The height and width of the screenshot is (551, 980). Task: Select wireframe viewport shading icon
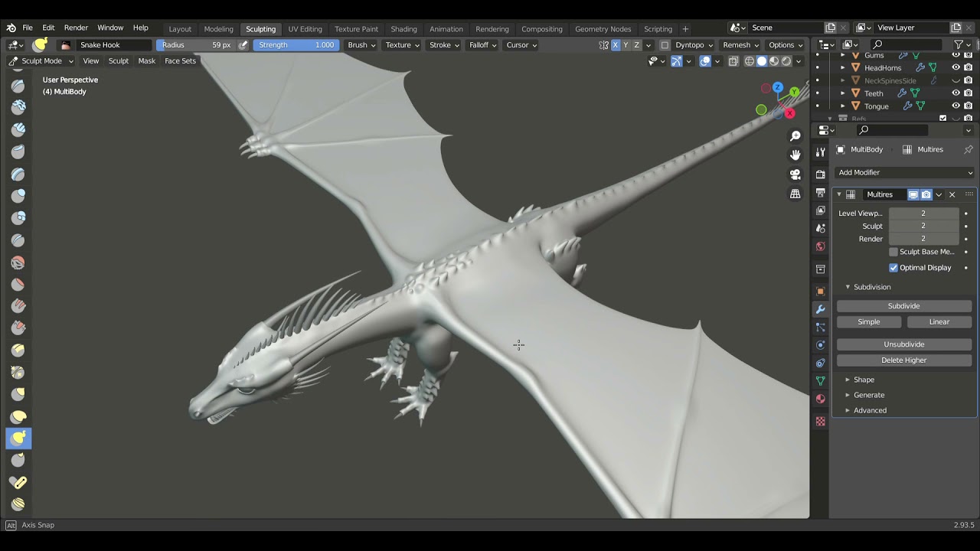point(750,61)
